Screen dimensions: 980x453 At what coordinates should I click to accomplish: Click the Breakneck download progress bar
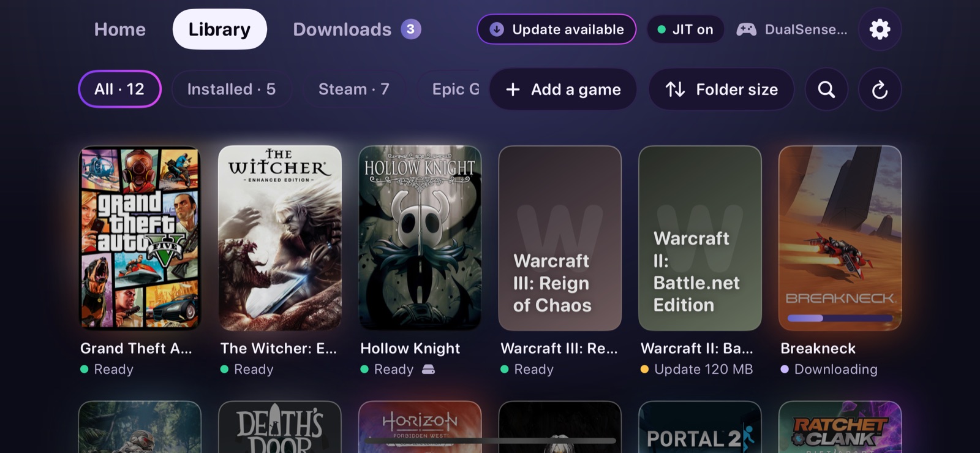840,318
